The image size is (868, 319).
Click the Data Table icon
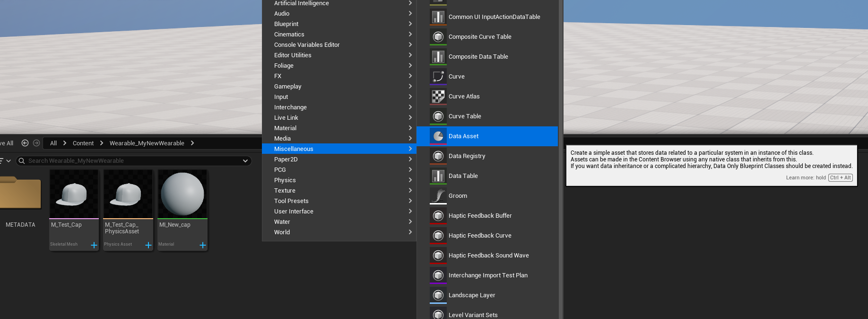coord(438,176)
